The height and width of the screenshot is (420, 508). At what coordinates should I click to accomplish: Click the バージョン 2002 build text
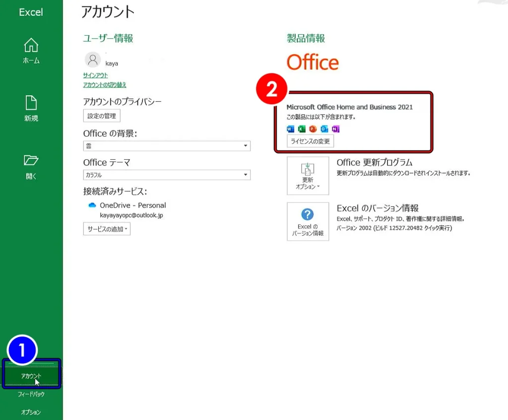coord(394,228)
